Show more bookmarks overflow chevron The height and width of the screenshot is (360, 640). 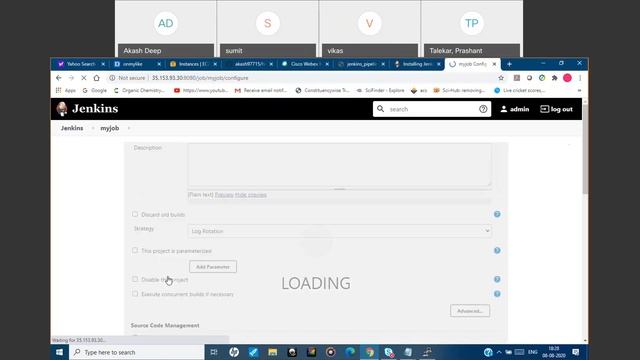coord(579,90)
